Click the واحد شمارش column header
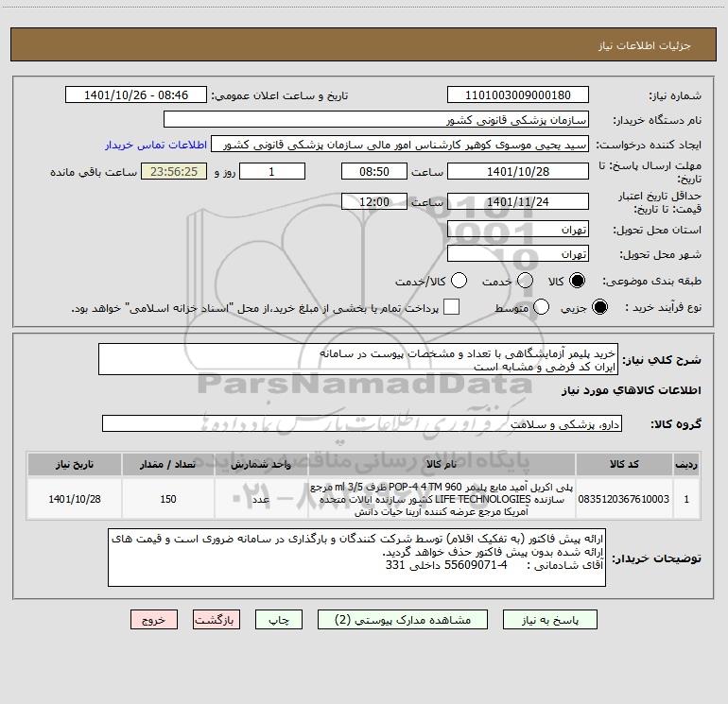Viewport: 728px width, 704px height. coord(261,464)
